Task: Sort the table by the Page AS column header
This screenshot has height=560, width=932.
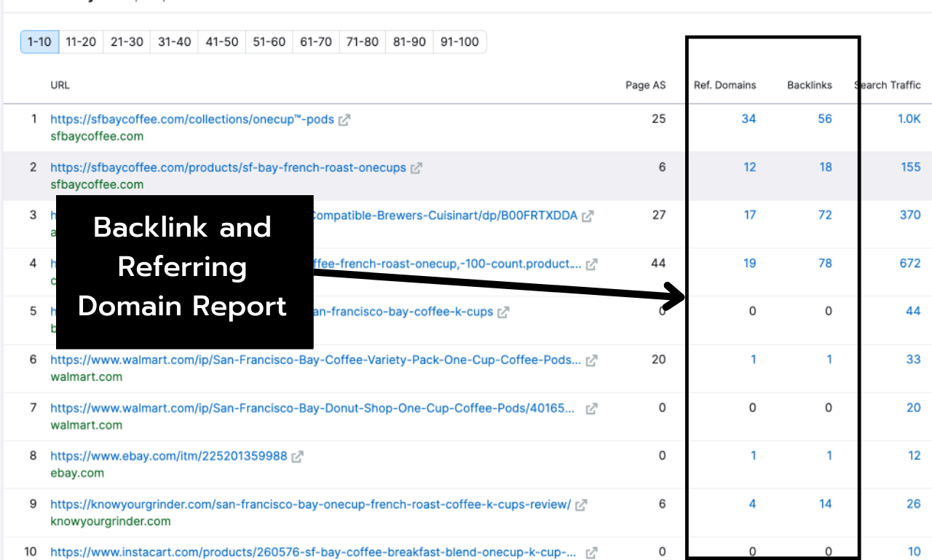Action: tap(645, 84)
